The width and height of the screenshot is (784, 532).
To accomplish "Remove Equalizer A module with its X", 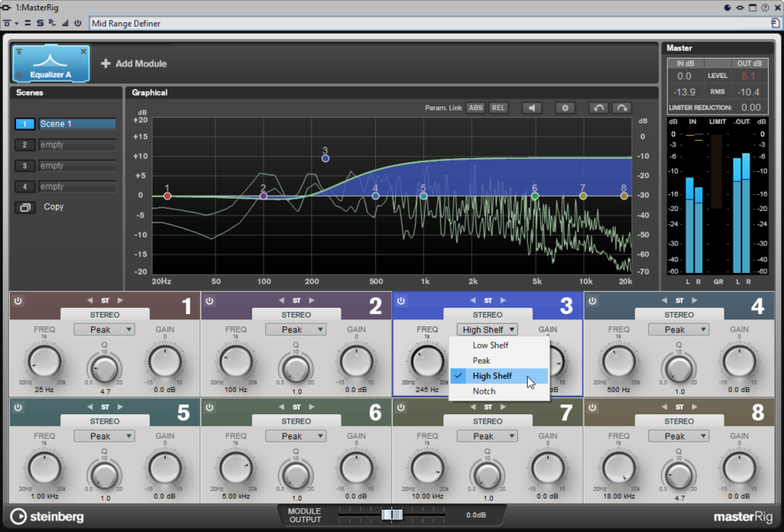I will pyautogui.click(x=83, y=51).
